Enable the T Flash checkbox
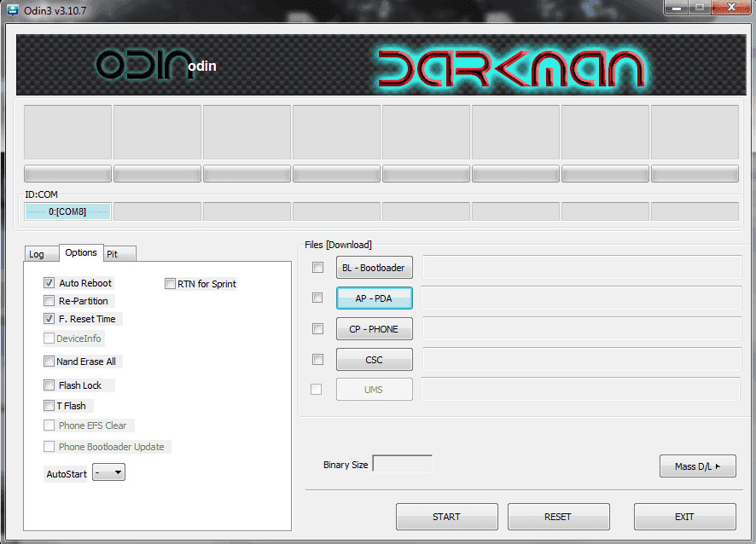This screenshot has height=544, width=756. click(49, 405)
